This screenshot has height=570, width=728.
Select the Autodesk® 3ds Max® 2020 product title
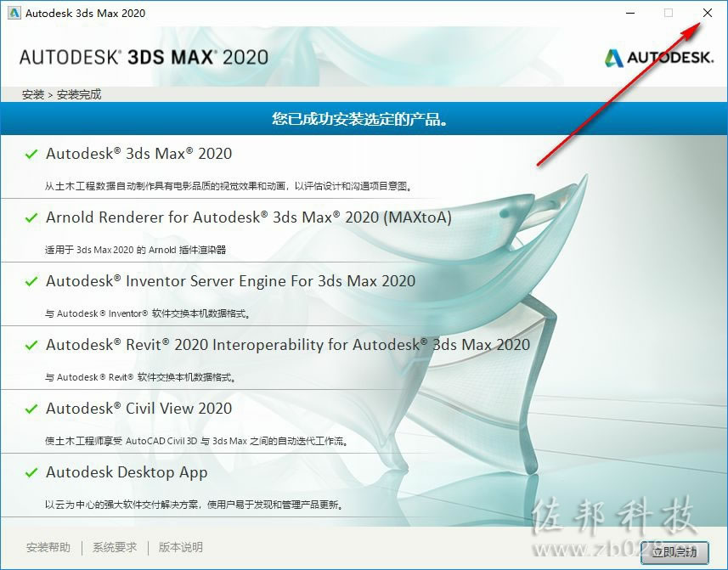click(138, 154)
